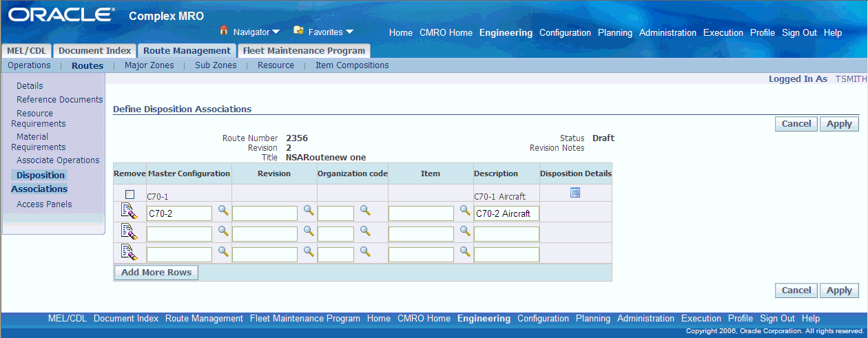868x338 pixels.
Task: Click Configuration in the top navigation
Action: click(x=565, y=32)
